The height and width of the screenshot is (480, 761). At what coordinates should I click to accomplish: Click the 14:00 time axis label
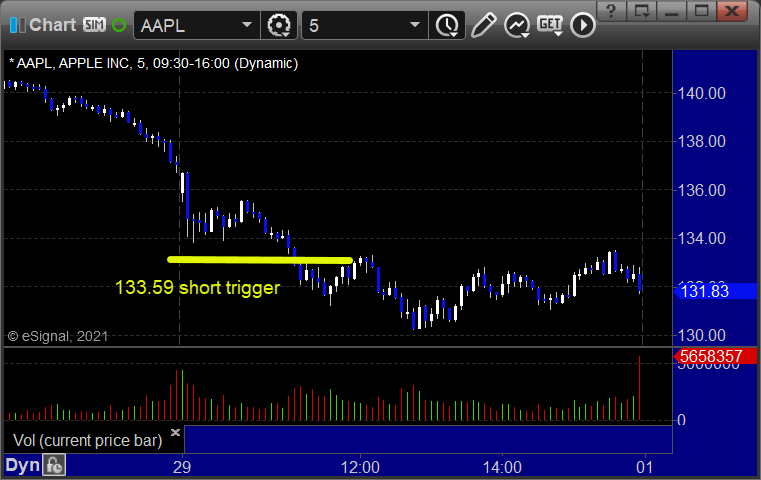click(x=502, y=467)
